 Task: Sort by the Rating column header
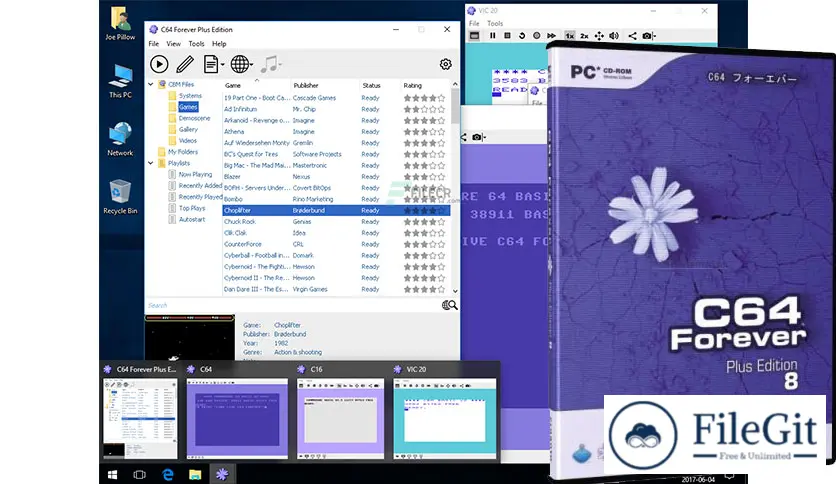(x=425, y=85)
